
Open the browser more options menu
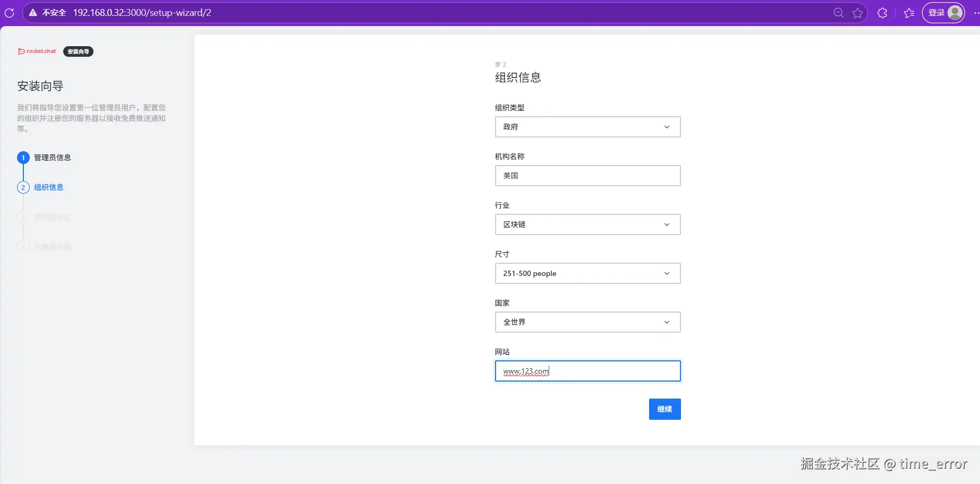coord(976,12)
